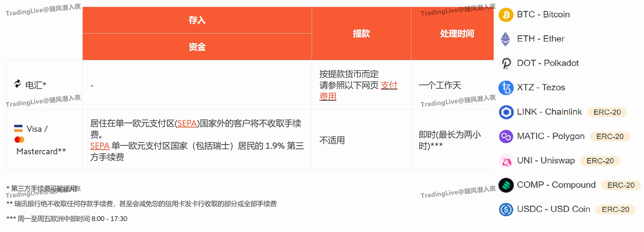Click the Polygon MATIC icon
This screenshot has height=232, width=644.
point(506,136)
